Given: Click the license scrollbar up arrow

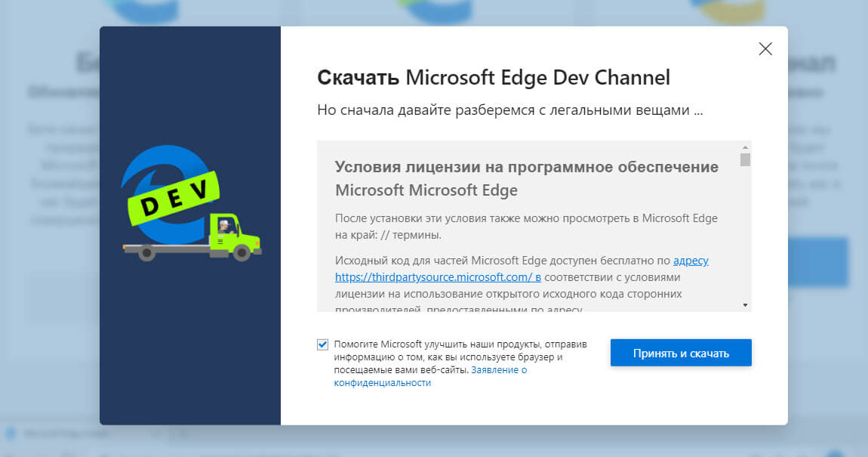Looking at the screenshot, I should tap(745, 147).
